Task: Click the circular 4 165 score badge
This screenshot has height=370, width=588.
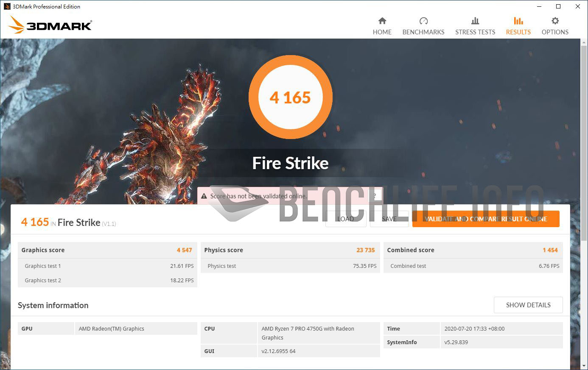Action: (291, 97)
